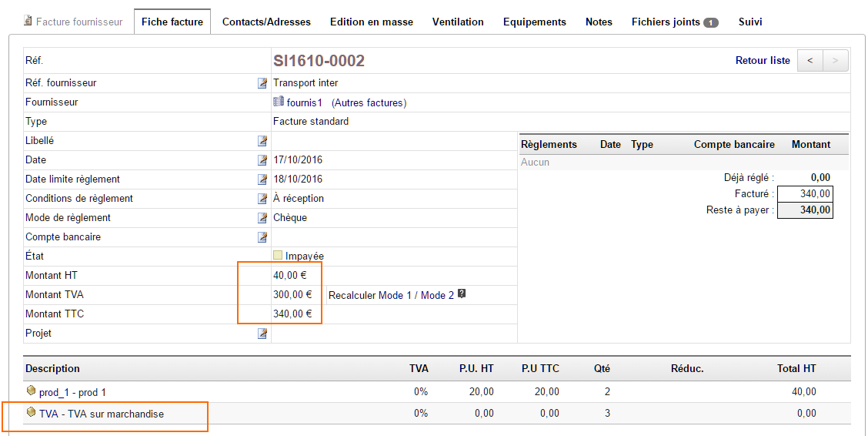Change Mode de règlement via edit icon
Screen dimensions: 868x436
262,218
